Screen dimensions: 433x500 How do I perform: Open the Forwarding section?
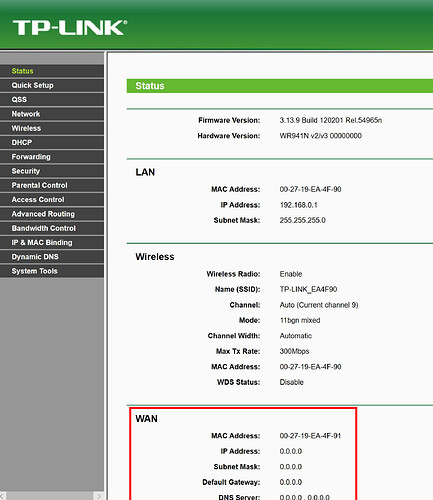click(x=52, y=157)
